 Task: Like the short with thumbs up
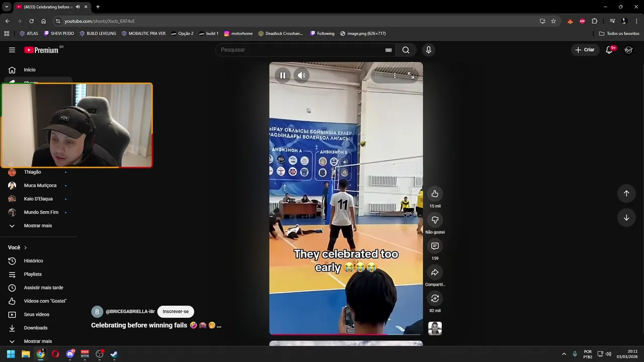point(435,194)
